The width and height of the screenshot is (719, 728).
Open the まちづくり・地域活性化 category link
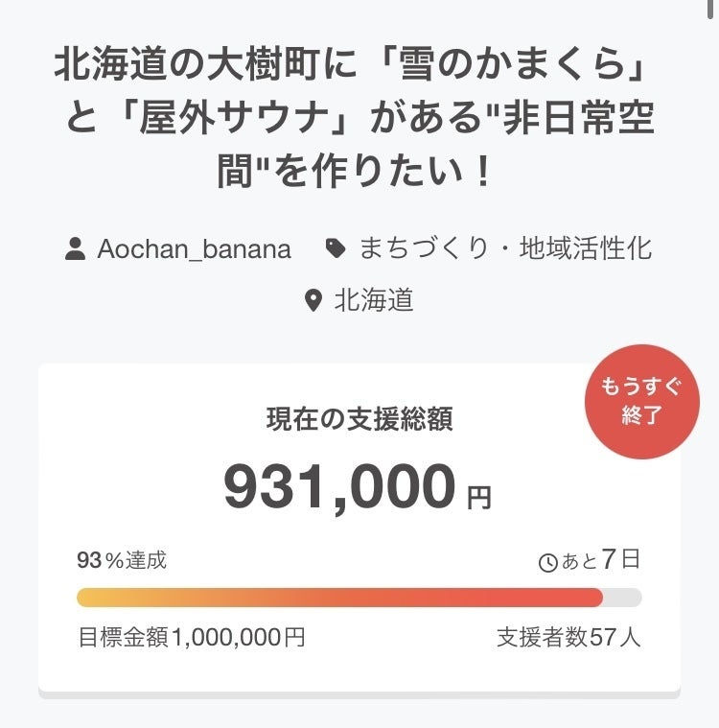[505, 249]
